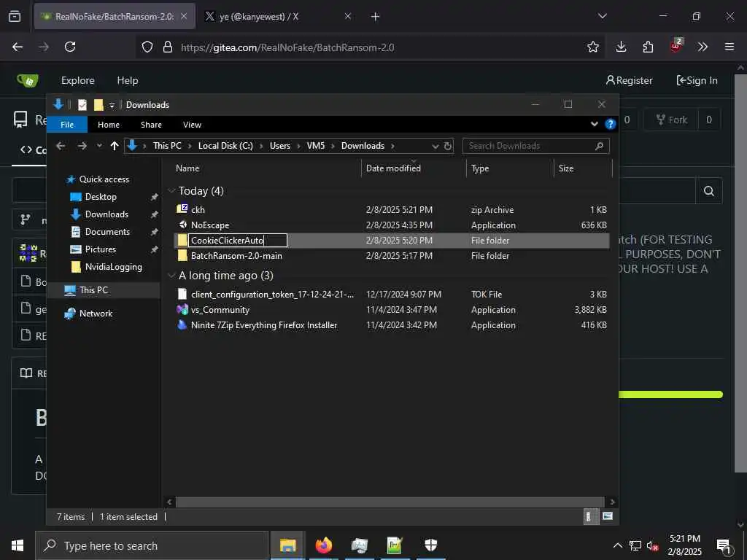Click Explore link in Gitea header
This screenshot has height=560, width=747.
(77, 80)
